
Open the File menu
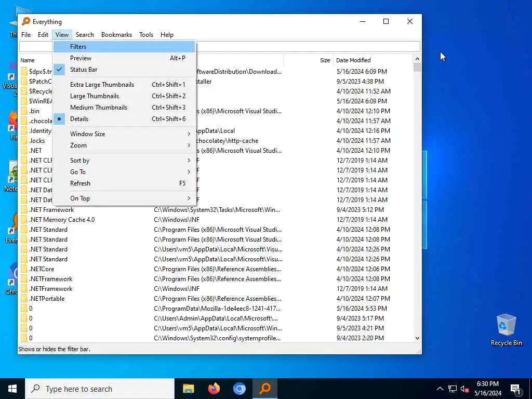pyautogui.click(x=26, y=35)
